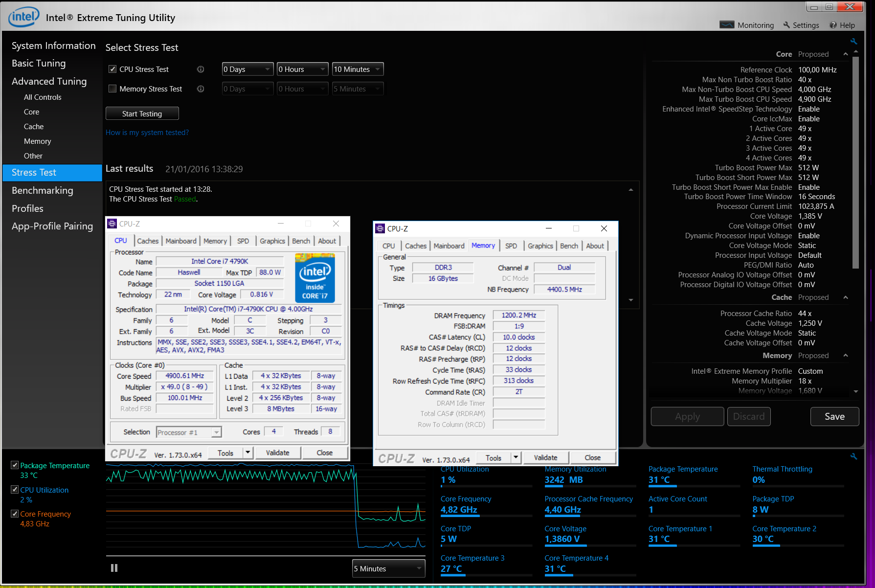The width and height of the screenshot is (875, 588).
Task: Toggle the Core Frequency graph checkbox
Action: click(15, 514)
